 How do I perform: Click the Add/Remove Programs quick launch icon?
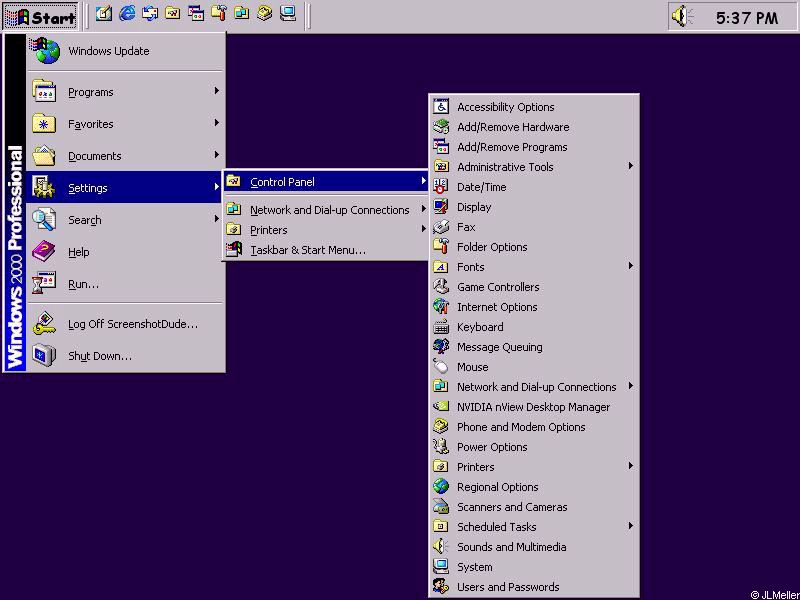[196, 14]
